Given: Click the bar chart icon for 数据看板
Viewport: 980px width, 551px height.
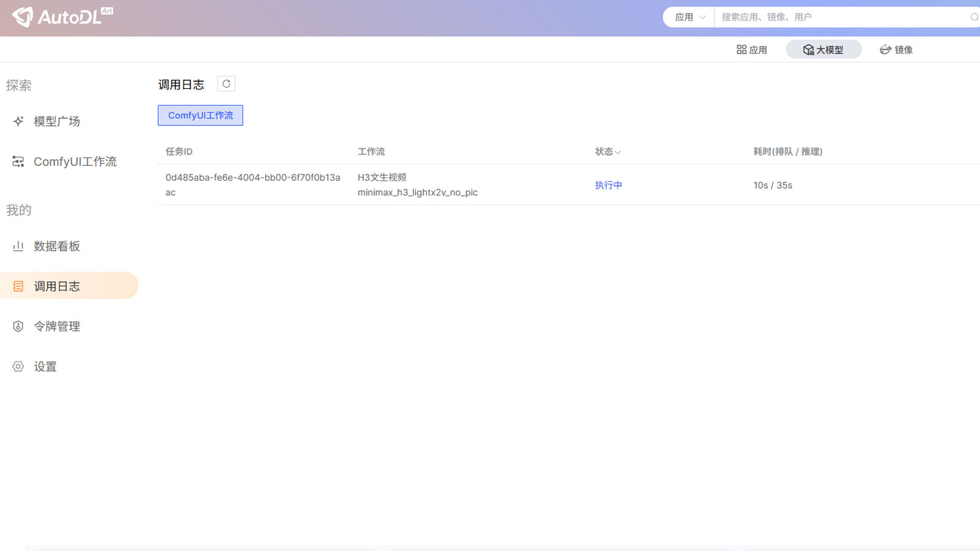Looking at the screenshot, I should point(18,246).
